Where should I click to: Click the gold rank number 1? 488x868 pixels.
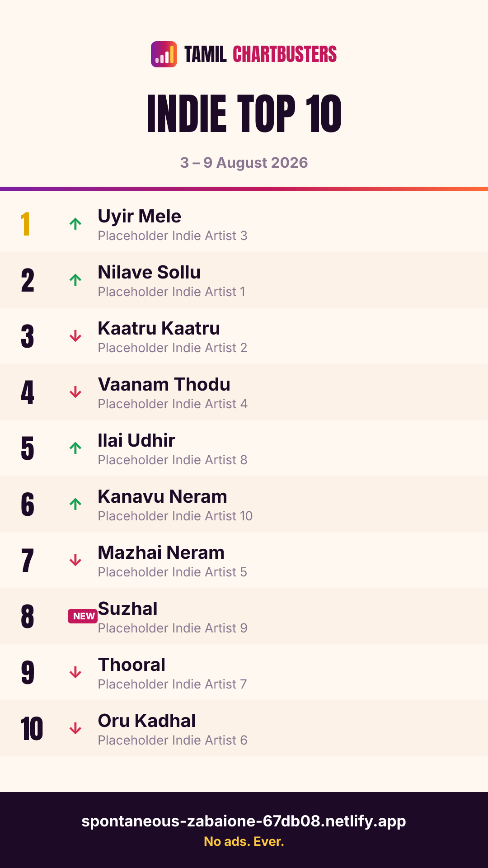pos(25,224)
